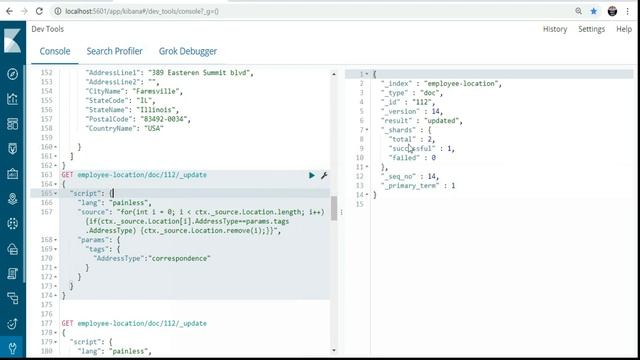Image resolution: width=640 pixels, height=360 pixels.
Task: Click "_seq_no" : 14 in response
Action: [x=410, y=176]
